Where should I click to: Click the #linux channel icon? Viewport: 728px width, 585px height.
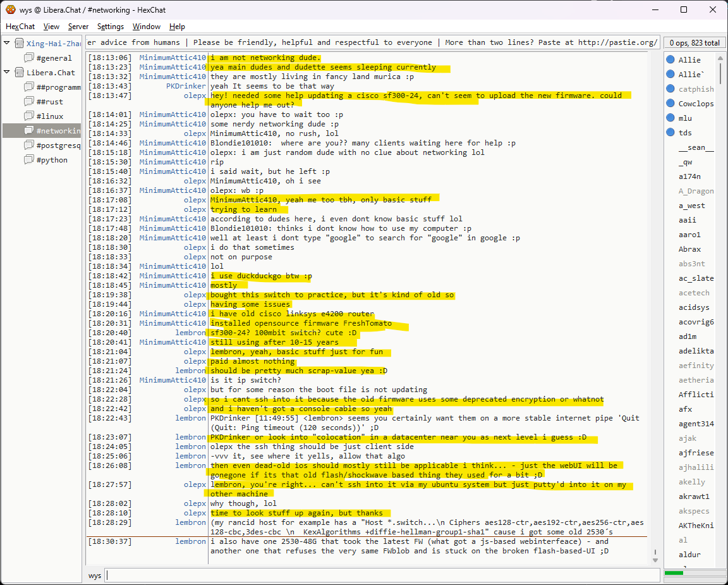click(x=28, y=116)
